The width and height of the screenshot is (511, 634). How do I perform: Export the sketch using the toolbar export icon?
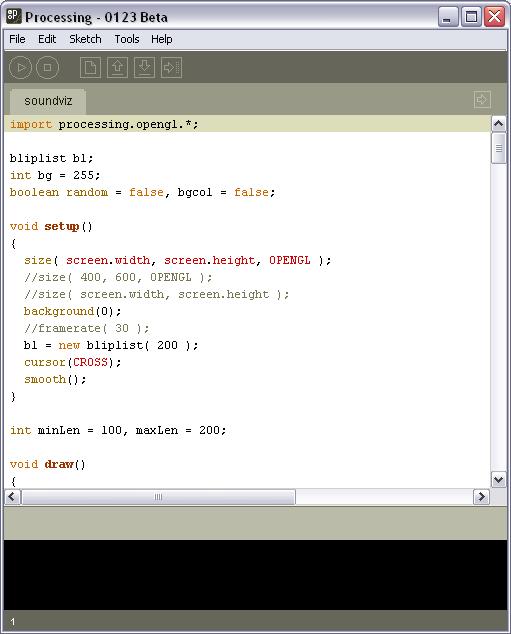click(x=171, y=67)
